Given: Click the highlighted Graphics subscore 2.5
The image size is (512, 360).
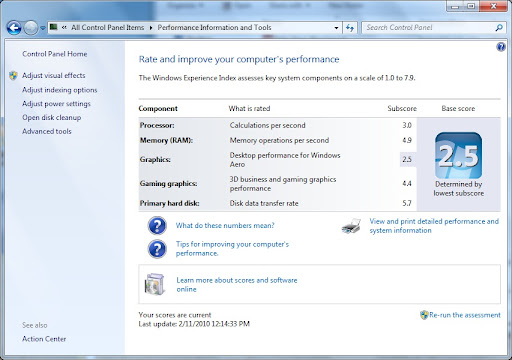Looking at the screenshot, I should coord(407,160).
